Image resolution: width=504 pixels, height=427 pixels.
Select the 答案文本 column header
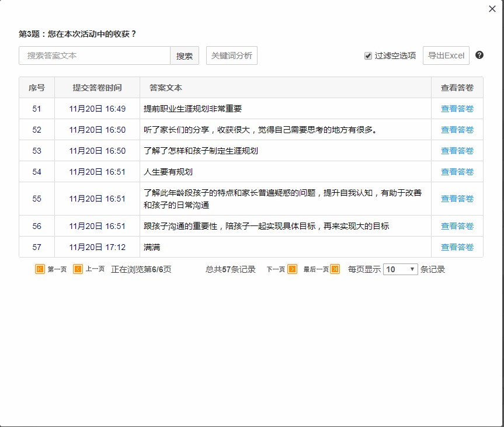pos(286,88)
